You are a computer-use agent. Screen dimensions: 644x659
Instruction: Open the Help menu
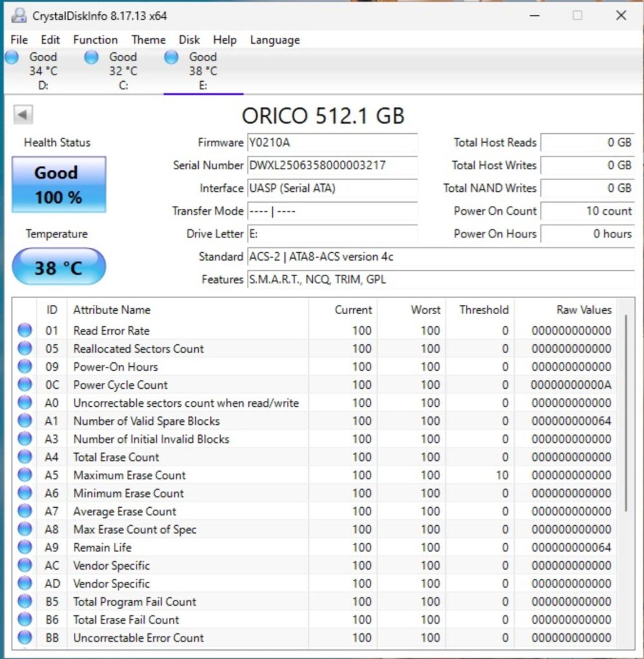pos(225,40)
